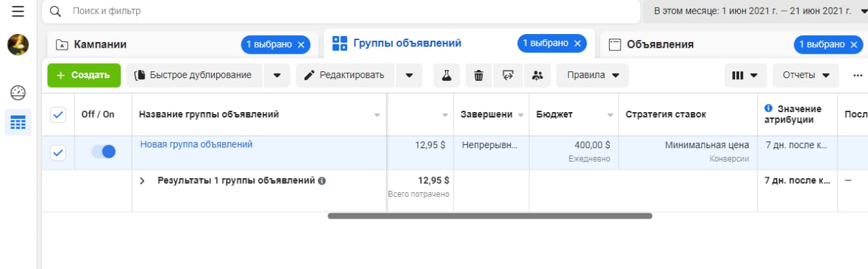The width and height of the screenshot is (868, 269).
Task: Switch to the Объявления tab
Action: point(660,44)
